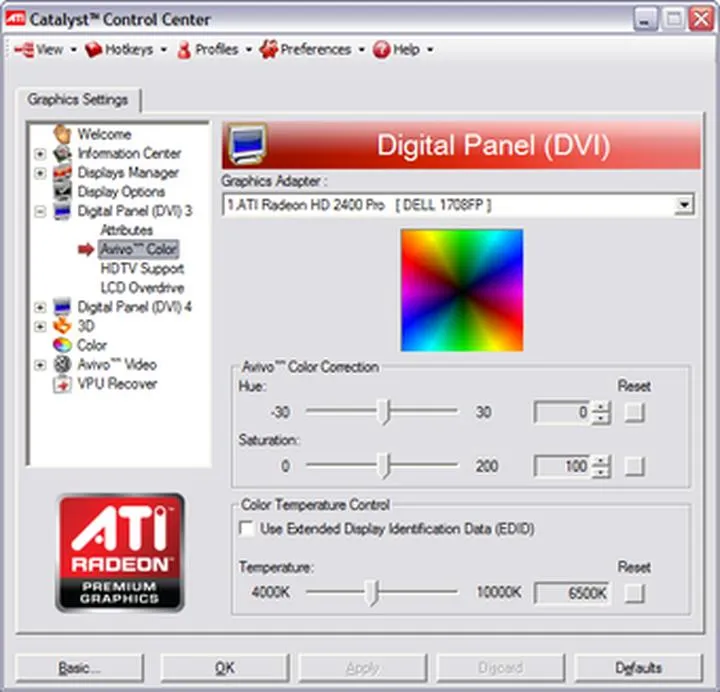Click the Defaults button
720x692 pixels.
638,667
